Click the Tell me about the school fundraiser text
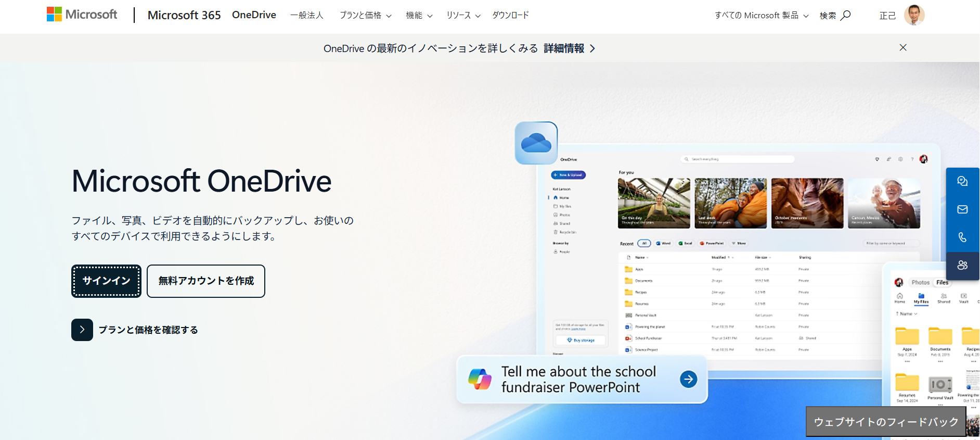Image resolution: width=980 pixels, height=440 pixels. click(x=578, y=379)
